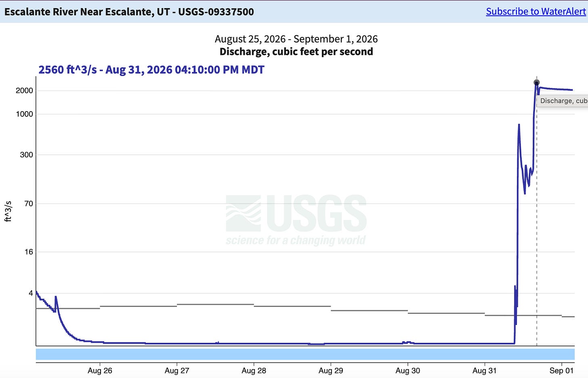Click the 1000 y-axis label
Viewport: 588px width, 378px height.
point(24,114)
